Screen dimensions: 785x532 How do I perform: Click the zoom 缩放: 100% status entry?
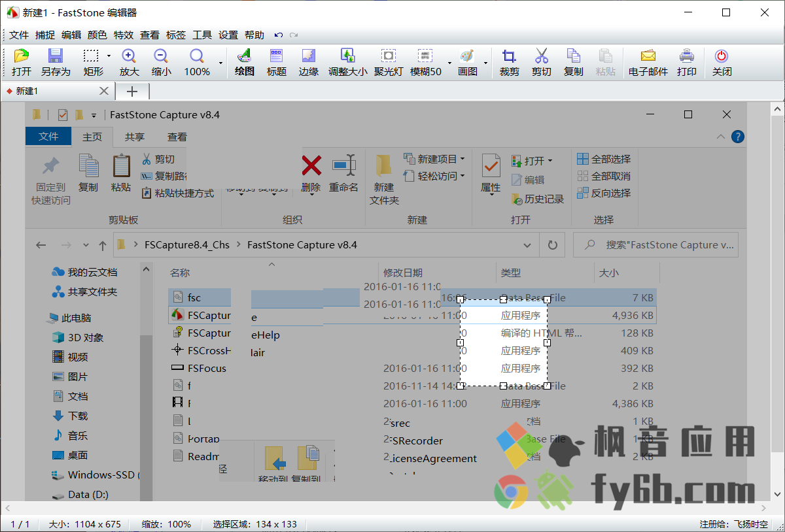click(x=167, y=524)
